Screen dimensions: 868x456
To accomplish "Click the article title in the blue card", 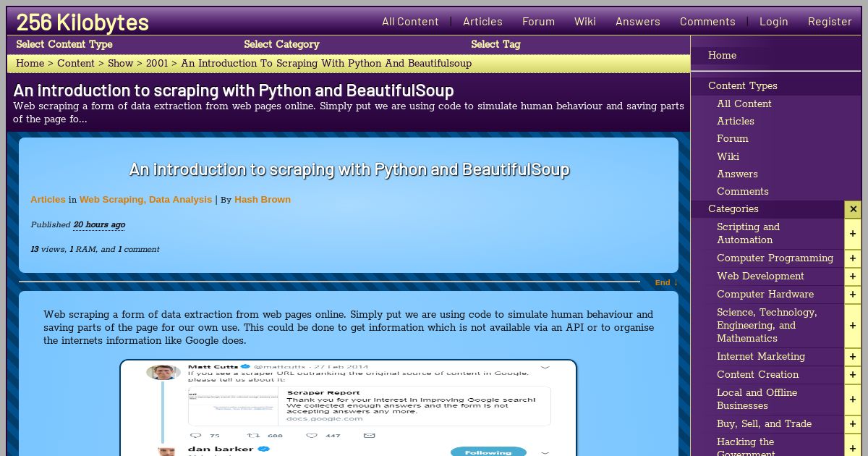I will pos(349,169).
